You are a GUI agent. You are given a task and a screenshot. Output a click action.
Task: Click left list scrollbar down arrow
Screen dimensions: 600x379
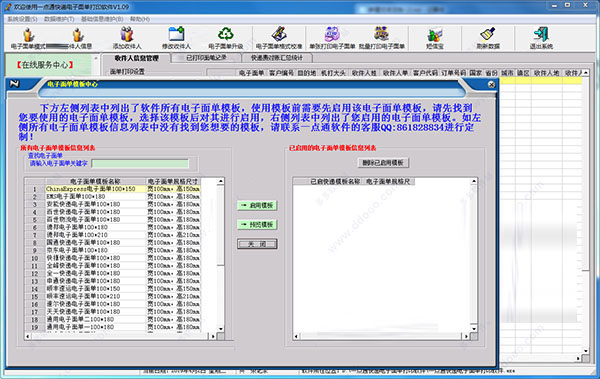tap(221, 328)
